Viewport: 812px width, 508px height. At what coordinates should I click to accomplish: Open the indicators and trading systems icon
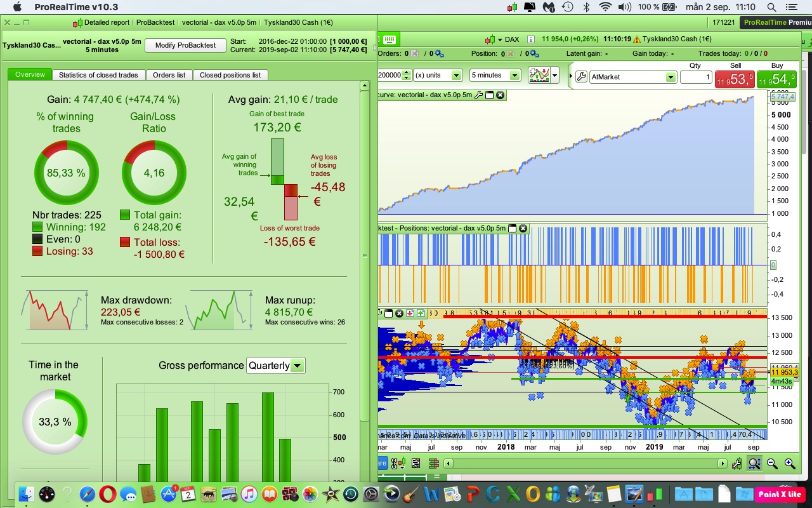click(539, 76)
